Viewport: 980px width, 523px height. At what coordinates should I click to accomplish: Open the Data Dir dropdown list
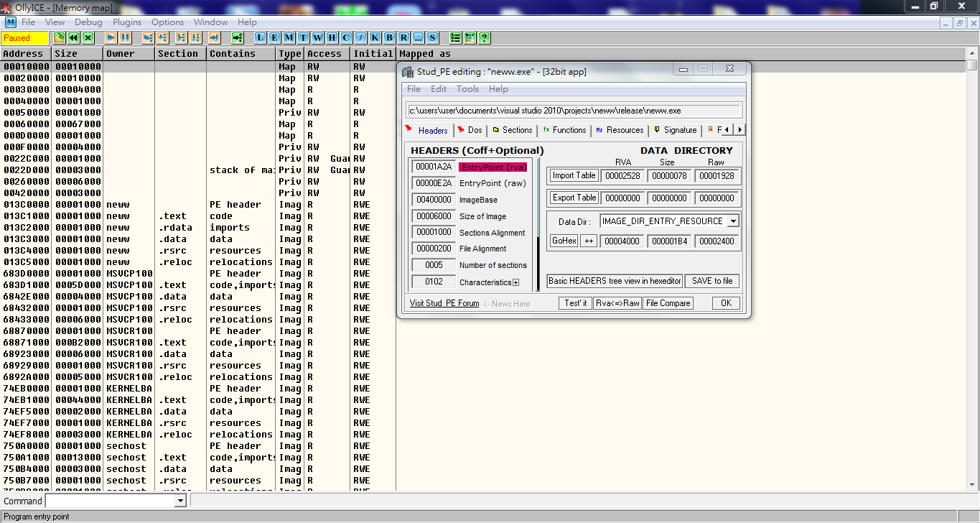[x=732, y=221]
